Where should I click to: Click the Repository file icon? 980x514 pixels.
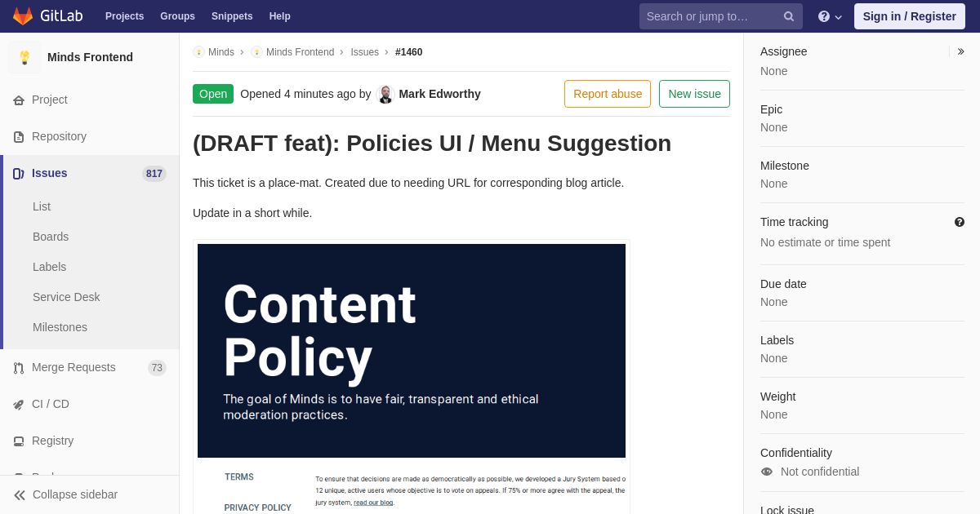[19, 137]
